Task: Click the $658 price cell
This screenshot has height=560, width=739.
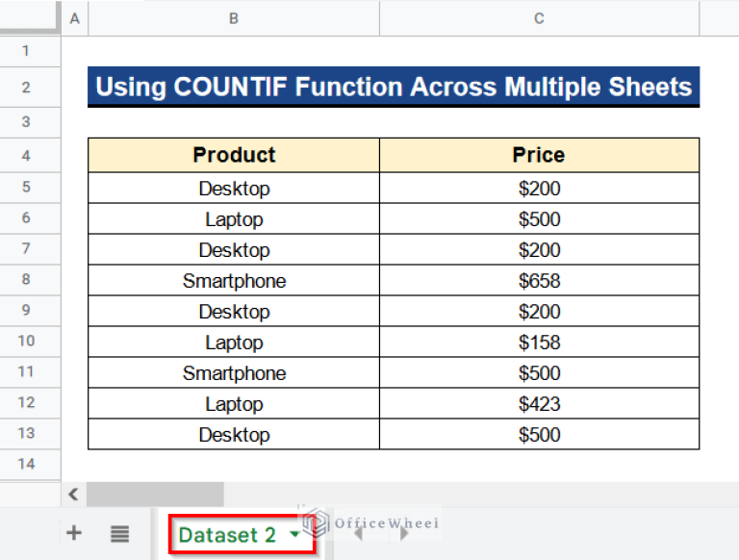Action: point(539,281)
